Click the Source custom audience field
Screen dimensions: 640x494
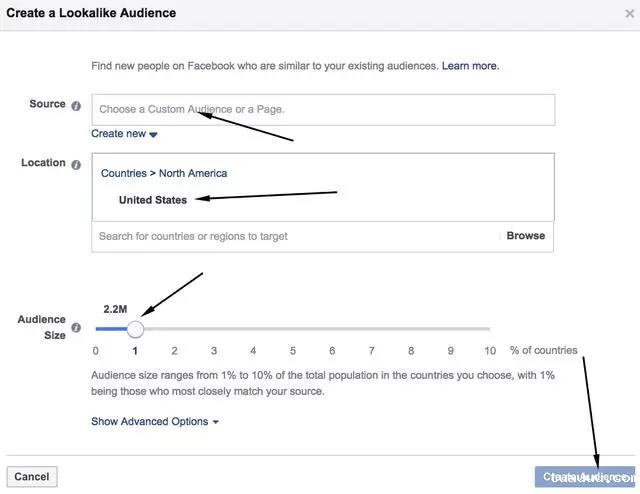[x=323, y=109]
